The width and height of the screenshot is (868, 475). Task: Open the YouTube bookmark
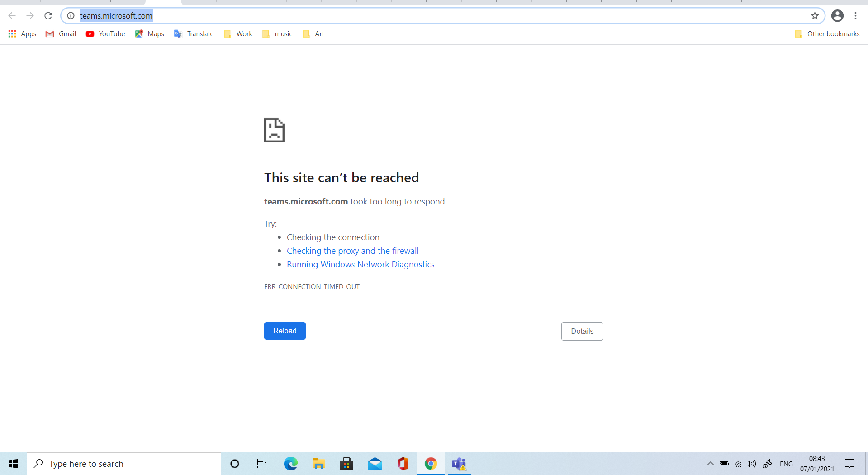tap(105, 34)
